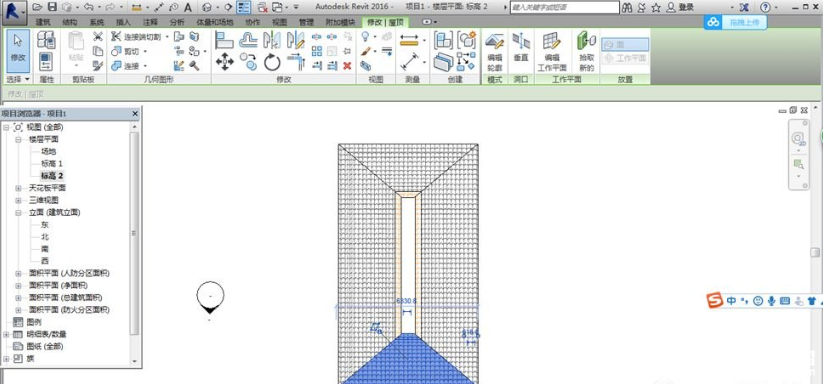The image size is (823, 384).
Task: Select the Trim/Extend to corner icon
Action: point(296,62)
